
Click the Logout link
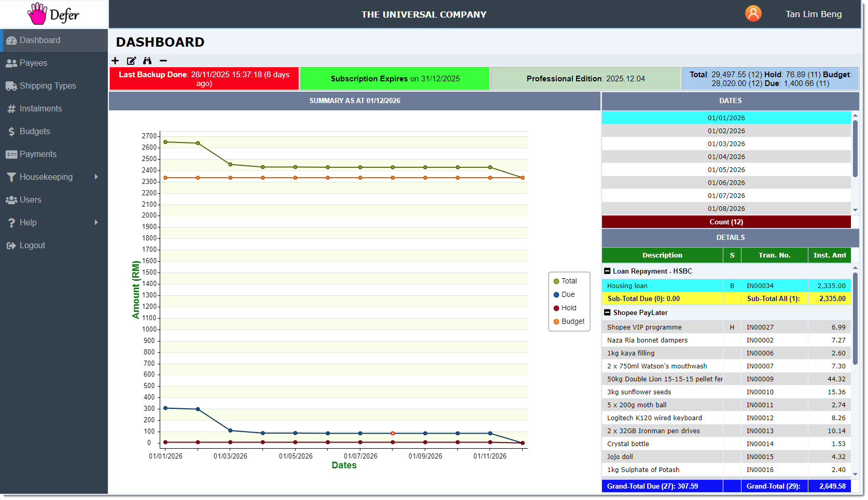point(32,246)
